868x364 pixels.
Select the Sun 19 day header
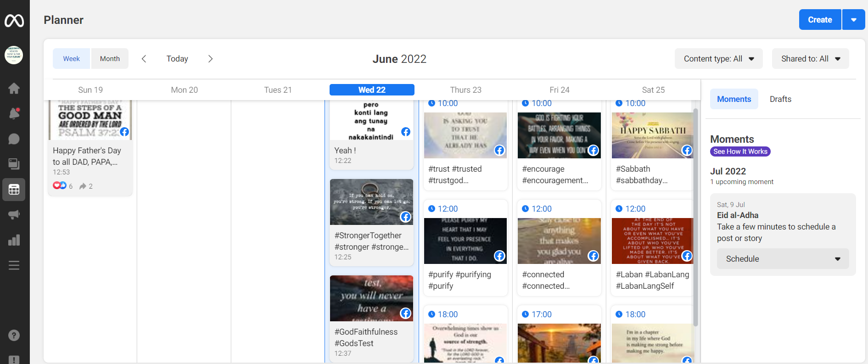[90, 90]
